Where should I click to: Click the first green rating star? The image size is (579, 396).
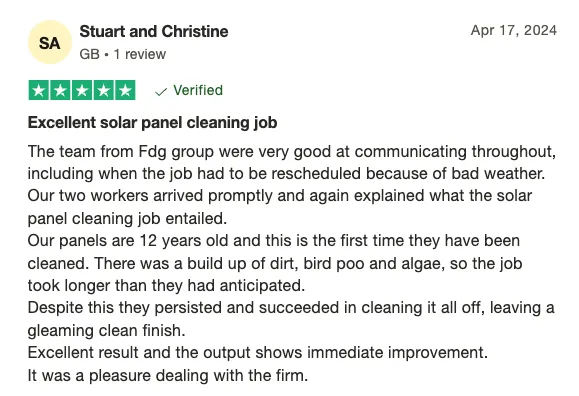[x=38, y=90]
